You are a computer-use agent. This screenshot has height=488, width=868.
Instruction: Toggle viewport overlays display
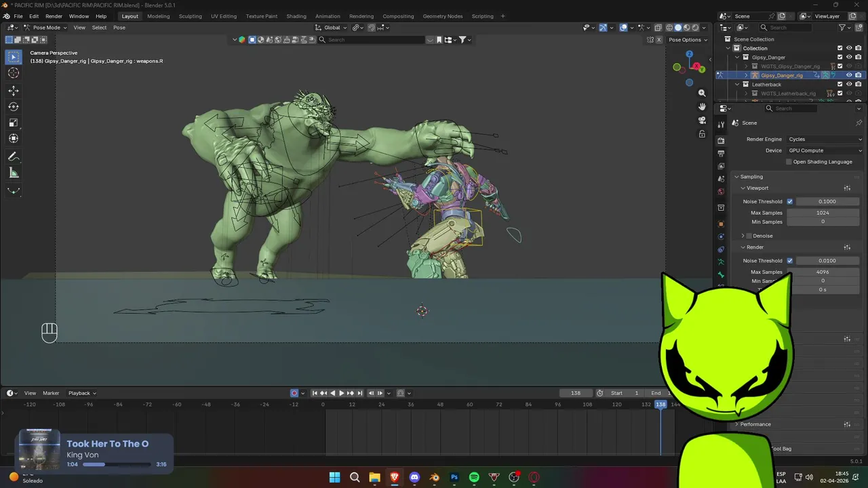[x=624, y=28]
